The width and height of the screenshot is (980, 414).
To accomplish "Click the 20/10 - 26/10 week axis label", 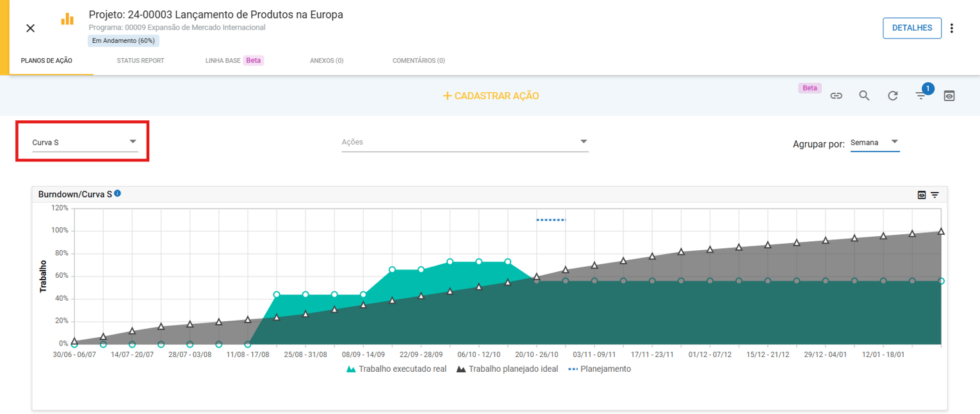I will pos(537,354).
